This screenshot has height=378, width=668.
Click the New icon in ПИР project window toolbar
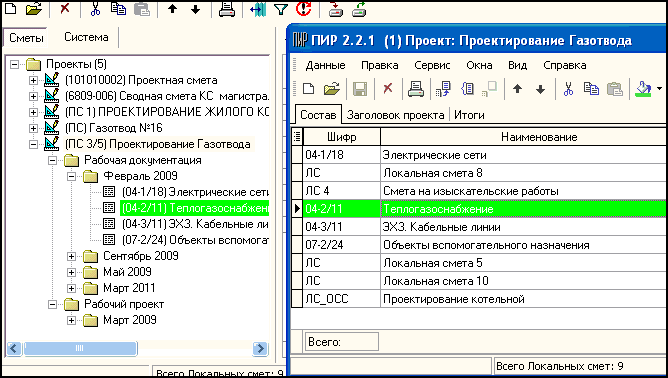pyautogui.click(x=308, y=89)
